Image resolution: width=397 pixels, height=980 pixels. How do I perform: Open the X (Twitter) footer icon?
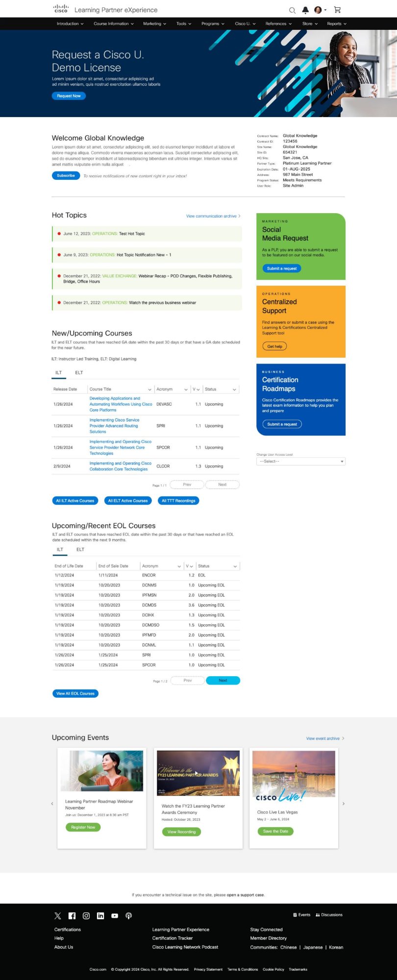coord(58,916)
